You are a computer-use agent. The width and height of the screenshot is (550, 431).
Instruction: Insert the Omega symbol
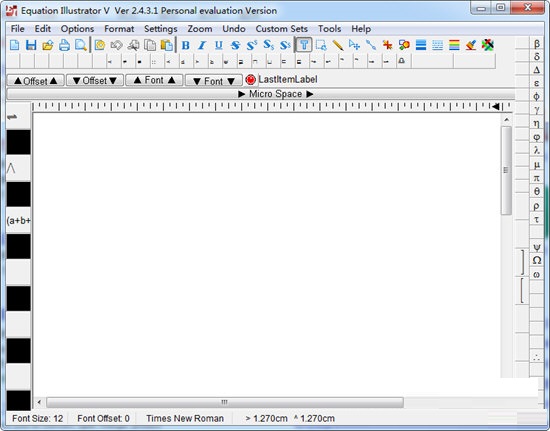(x=537, y=260)
